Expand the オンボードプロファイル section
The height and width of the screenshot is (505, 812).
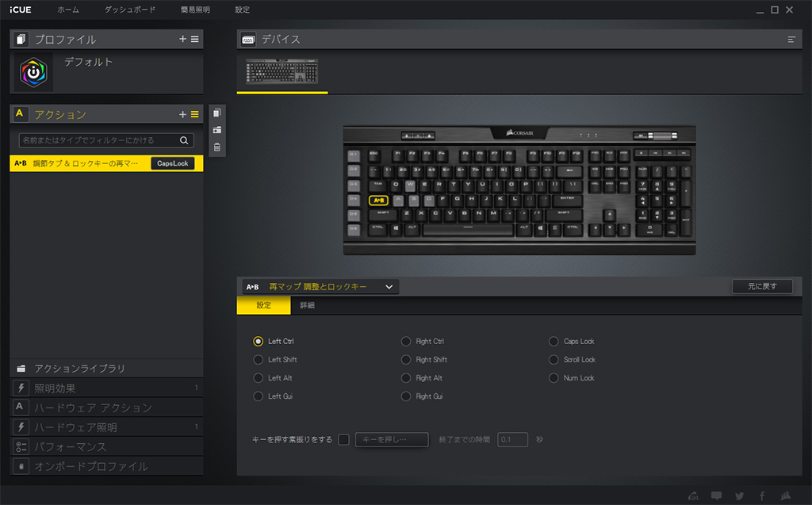106,466
